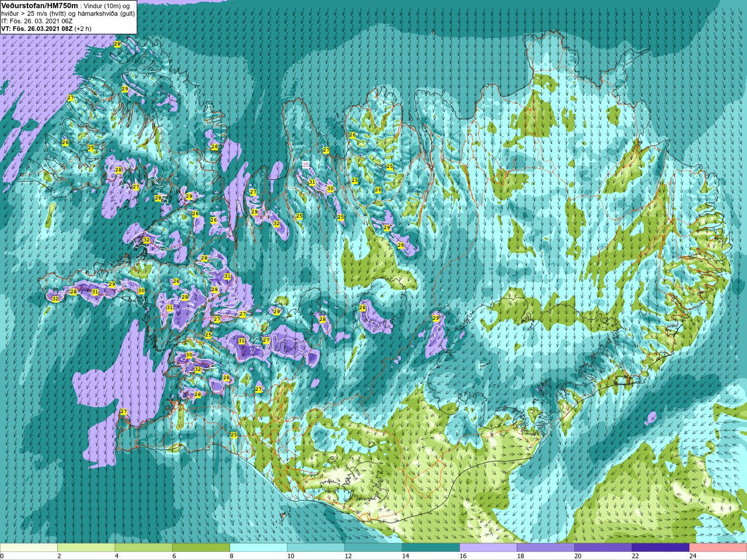
Task: Click the lime green 4–6 m/s legend swatch
Action: point(144,548)
